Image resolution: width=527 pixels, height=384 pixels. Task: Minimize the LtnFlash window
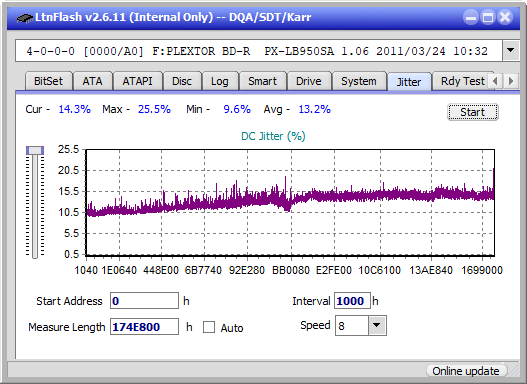coord(471,17)
